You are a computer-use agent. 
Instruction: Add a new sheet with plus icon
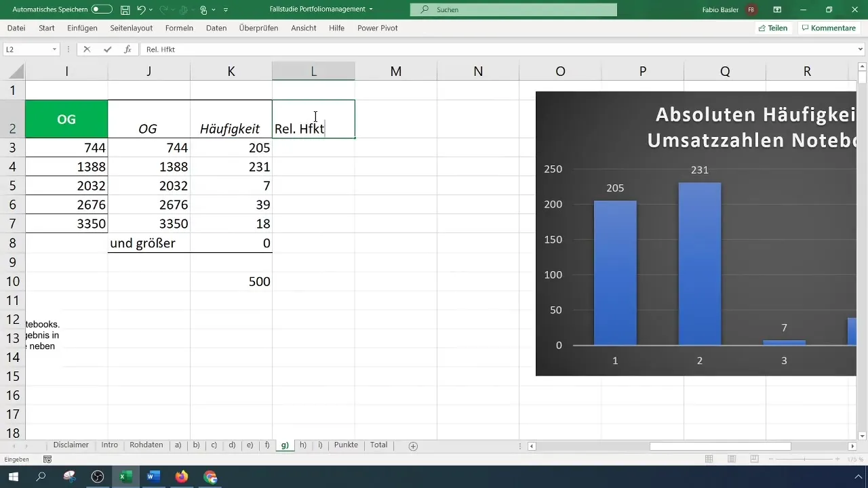(413, 446)
